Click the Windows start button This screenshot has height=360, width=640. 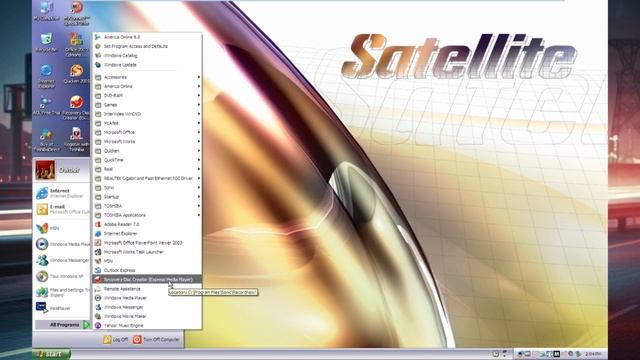51,354
